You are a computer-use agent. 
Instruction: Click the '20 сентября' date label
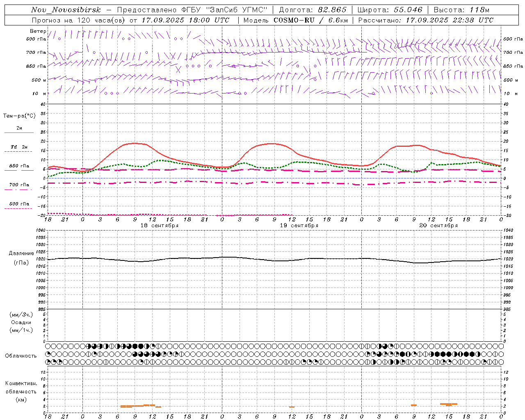438,226
